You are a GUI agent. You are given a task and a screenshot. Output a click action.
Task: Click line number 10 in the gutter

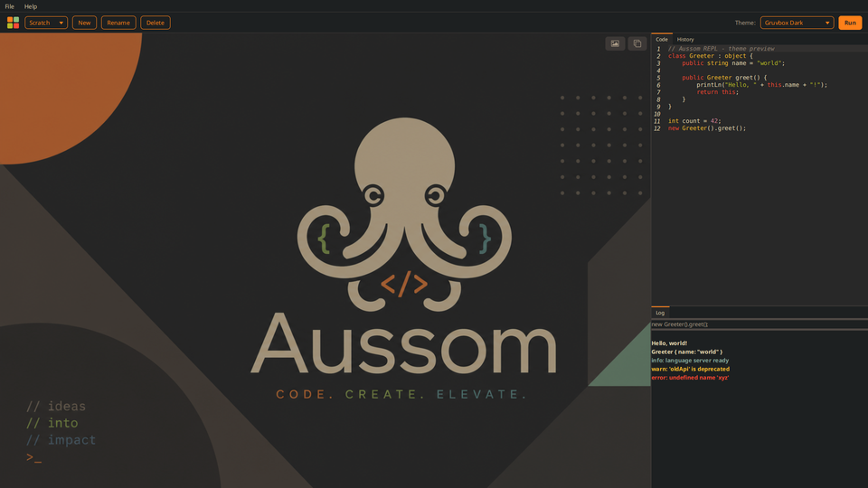(x=657, y=114)
